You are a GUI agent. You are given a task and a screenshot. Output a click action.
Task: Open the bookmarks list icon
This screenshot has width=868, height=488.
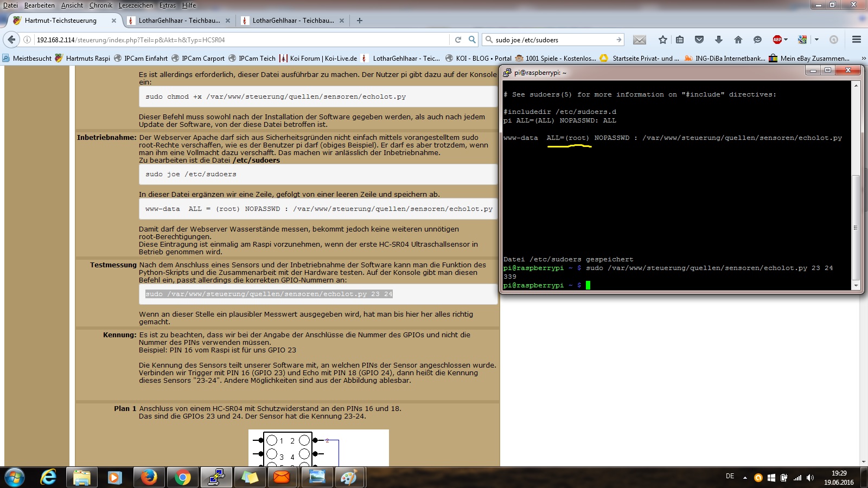tap(680, 40)
